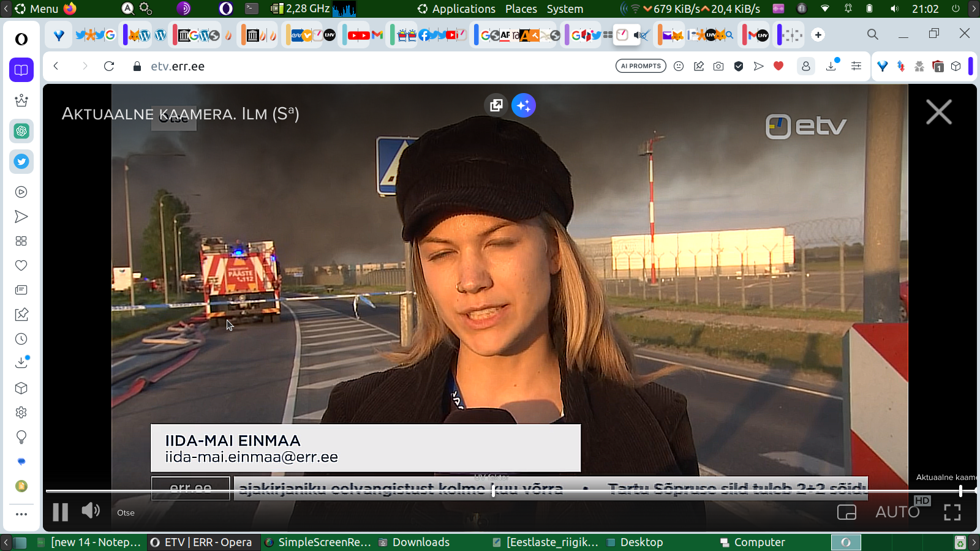Image resolution: width=980 pixels, height=551 pixels.
Task: Open ChatGPT in the Opera sidebar
Action: point(21,131)
